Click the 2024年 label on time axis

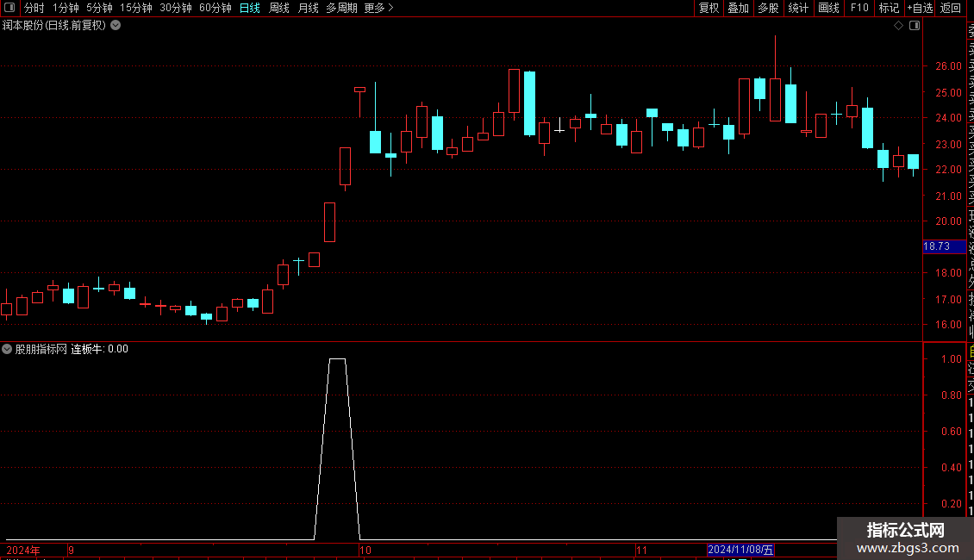click(23, 550)
